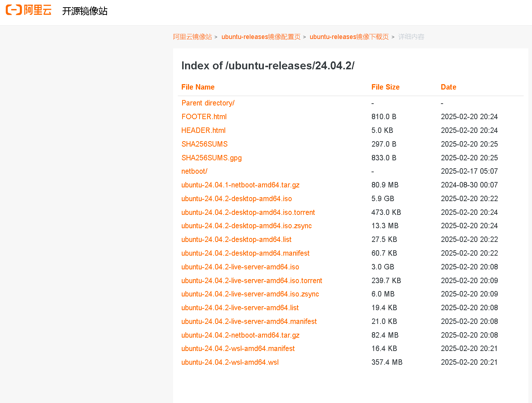Screen dimensions: 532x403
Task: Download live-server-amd64.iso.torrent file
Action: [x=252, y=281]
